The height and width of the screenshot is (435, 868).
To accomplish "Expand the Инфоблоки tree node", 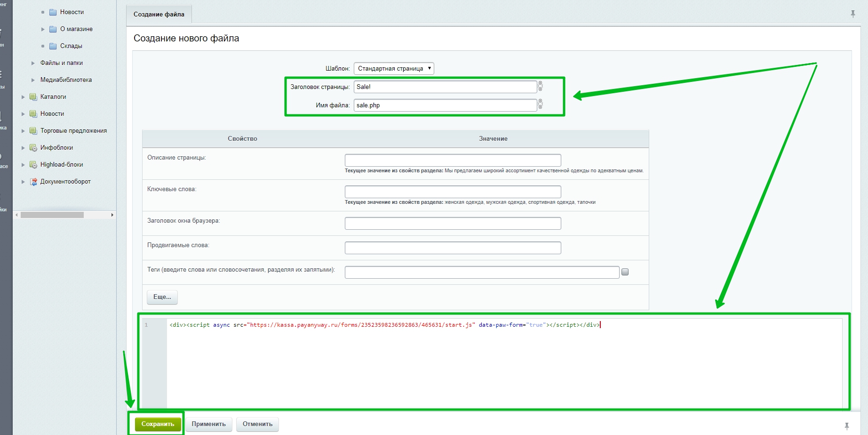I will point(23,148).
